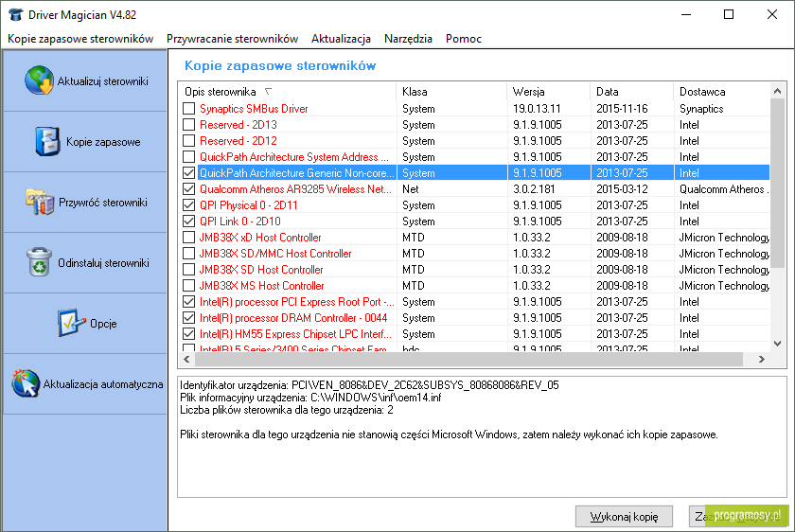
Task: Open the Przywracanie sterowników menu
Action: 232,39
